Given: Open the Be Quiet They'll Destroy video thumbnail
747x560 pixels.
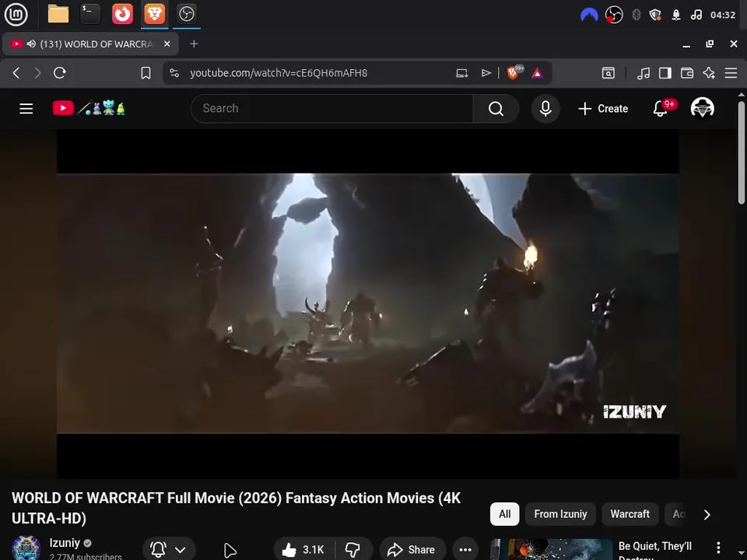Looking at the screenshot, I should click(551, 550).
